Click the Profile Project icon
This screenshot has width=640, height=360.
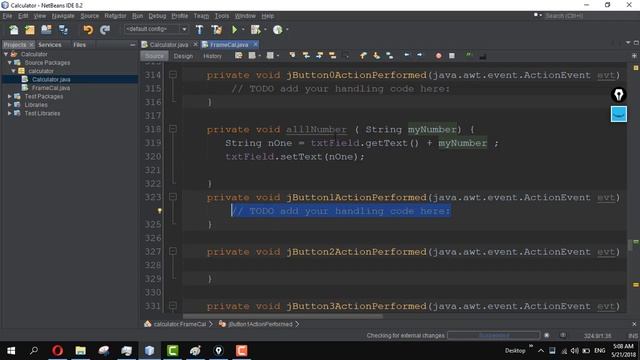pos(278,30)
